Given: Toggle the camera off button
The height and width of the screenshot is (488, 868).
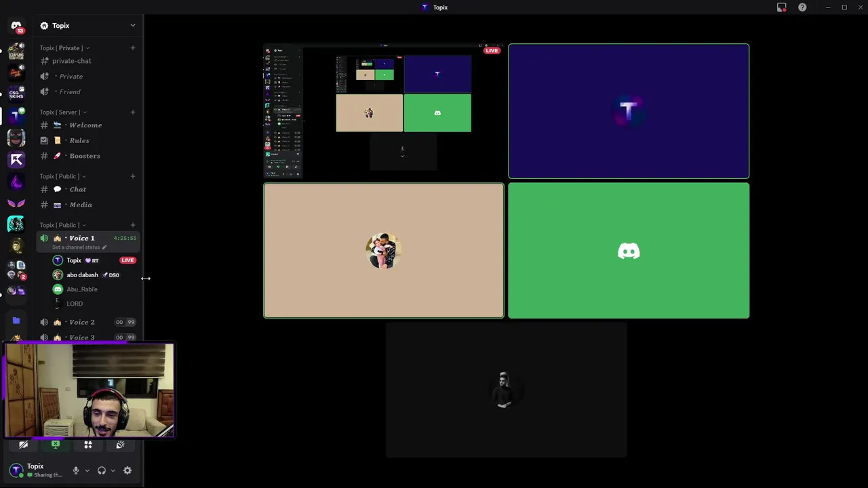Looking at the screenshot, I should click(x=23, y=445).
